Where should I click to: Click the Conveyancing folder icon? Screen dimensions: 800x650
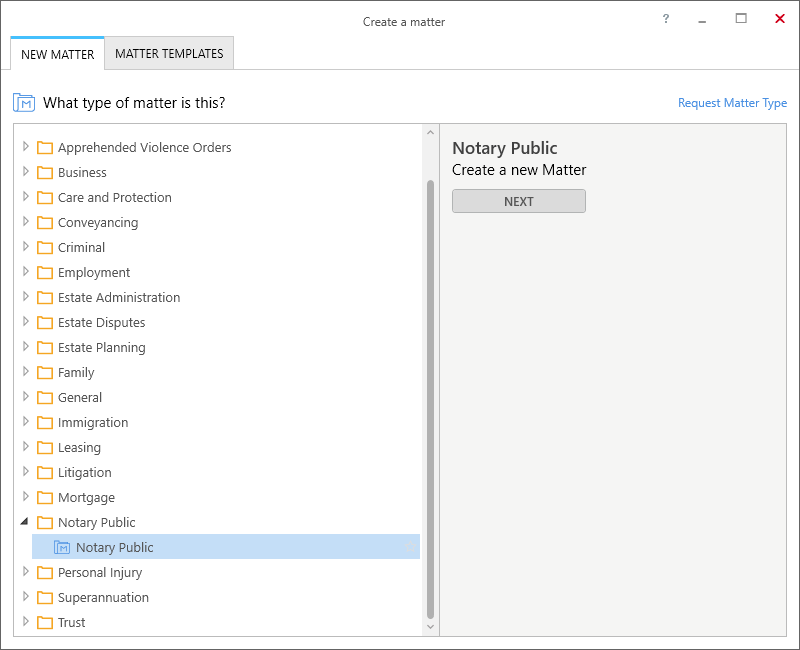coord(45,223)
